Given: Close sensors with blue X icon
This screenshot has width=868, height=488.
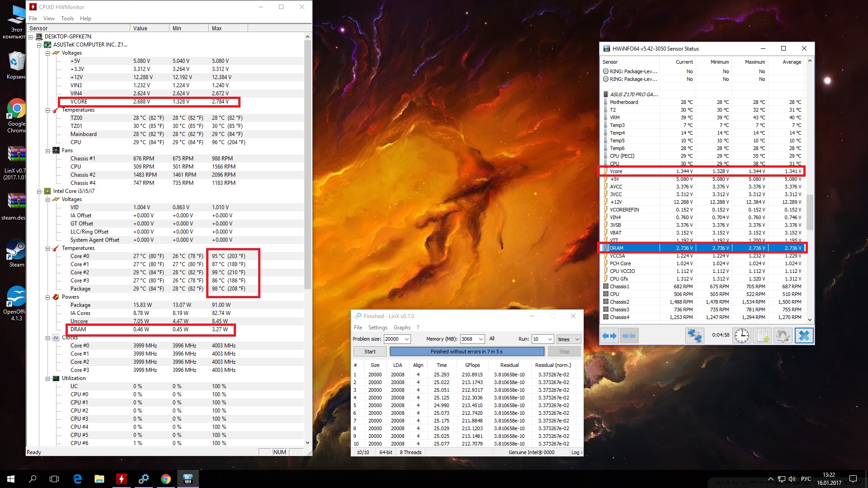Looking at the screenshot, I should coord(804,336).
